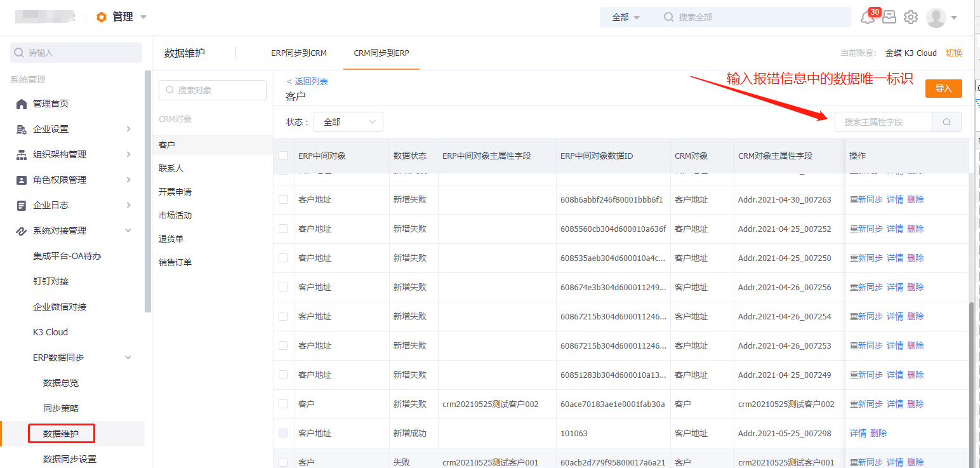
Task: Click the log icon beside 企业日志
Action: pyautogui.click(x=22, y=205)
